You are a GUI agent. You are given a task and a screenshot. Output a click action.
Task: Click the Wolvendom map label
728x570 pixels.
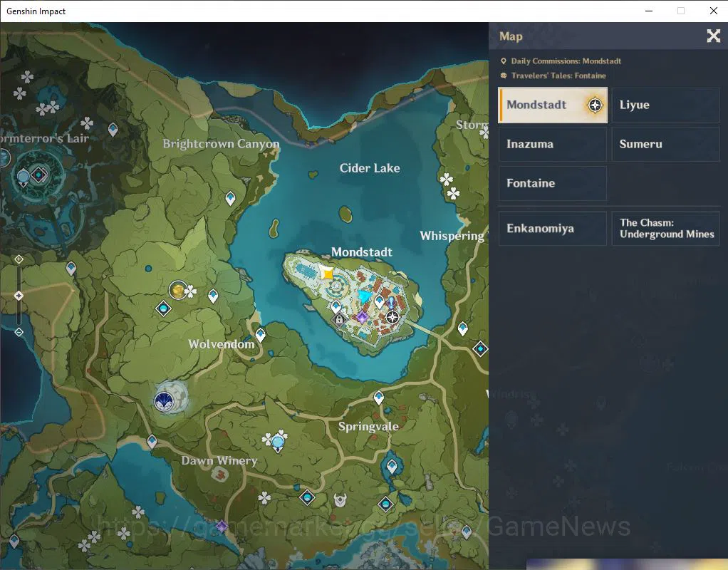click(x=221, y=344)
